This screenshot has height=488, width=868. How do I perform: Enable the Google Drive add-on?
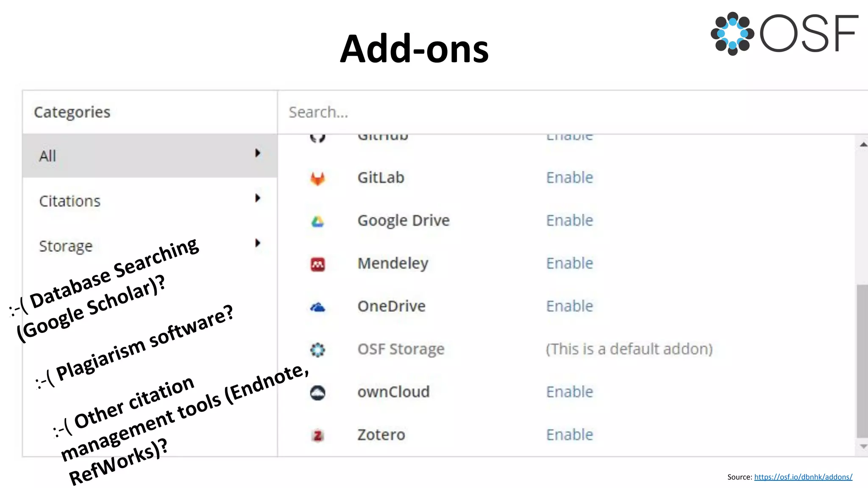569,221
